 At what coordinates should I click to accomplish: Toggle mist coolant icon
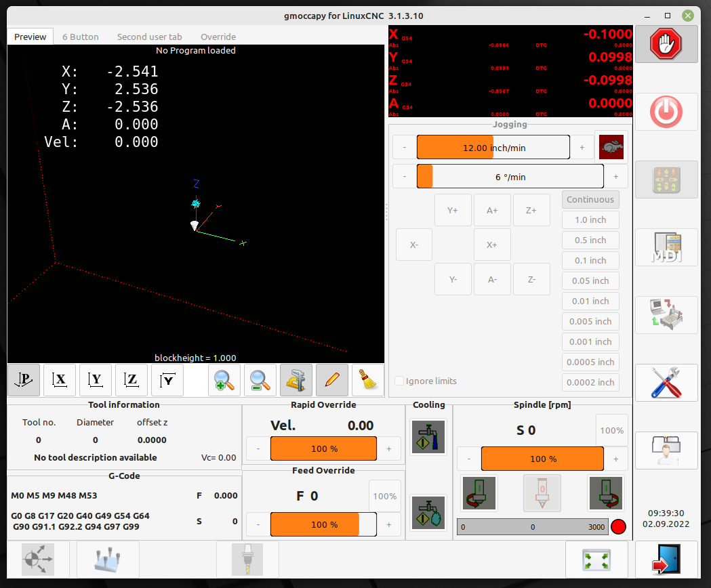[x=428, y=513]
